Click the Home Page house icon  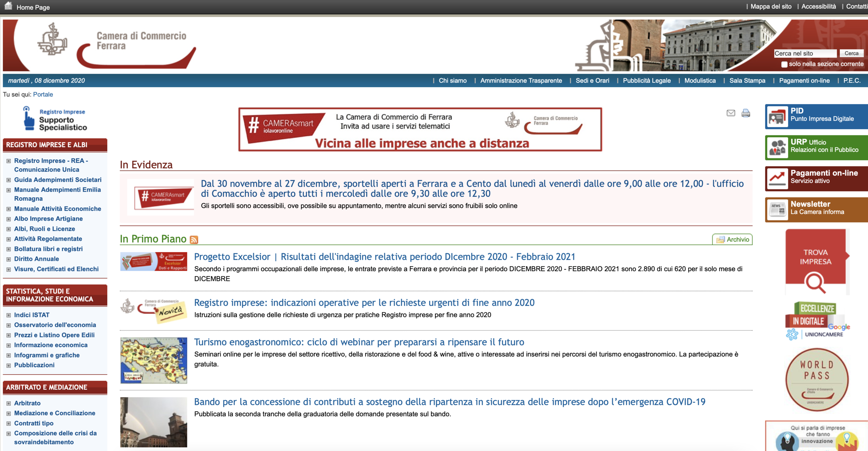tap(8, 6)
